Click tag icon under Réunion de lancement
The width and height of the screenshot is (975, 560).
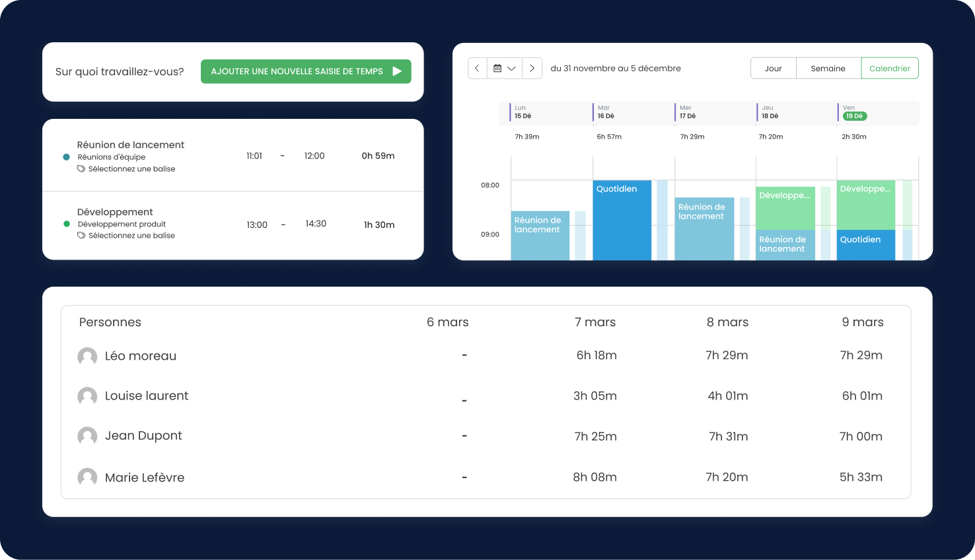point(81,169)
